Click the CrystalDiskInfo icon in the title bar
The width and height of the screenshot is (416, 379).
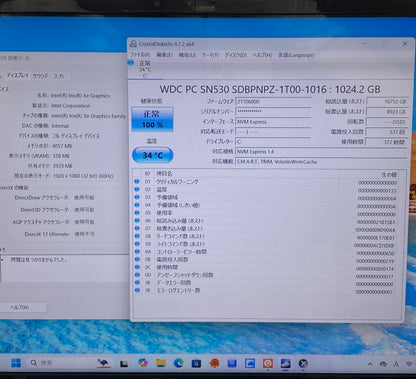coord(133,44)
